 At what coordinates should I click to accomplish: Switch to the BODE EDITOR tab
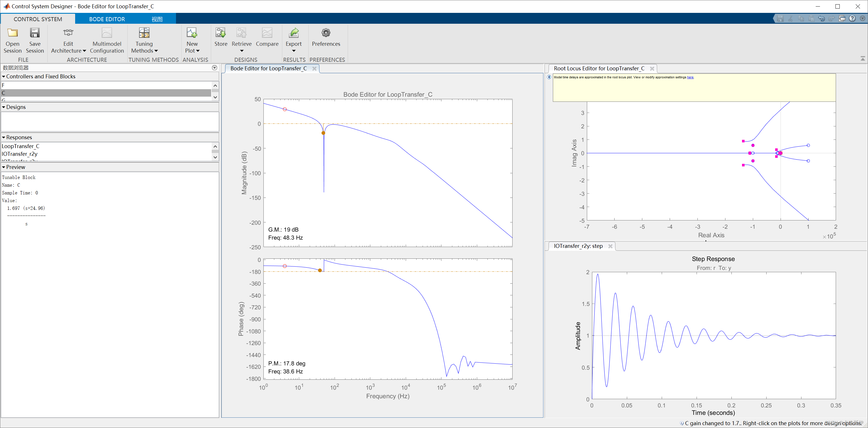(x=107, y=19)
